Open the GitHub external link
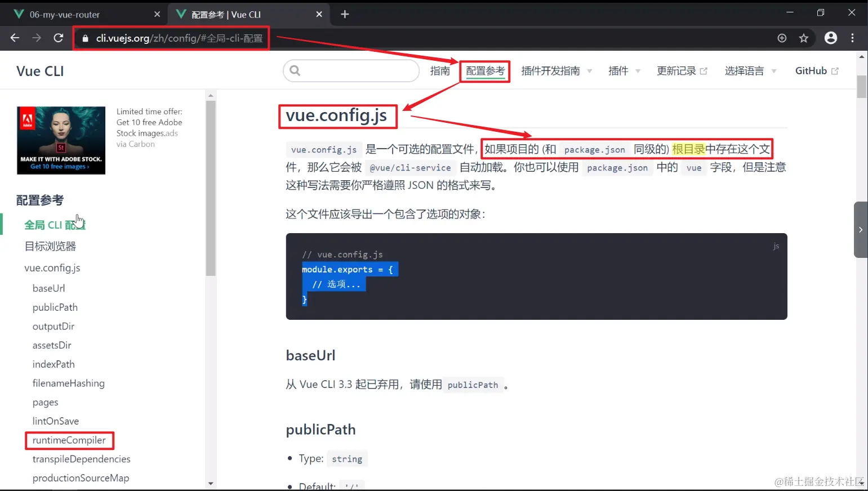 point(817,71)
